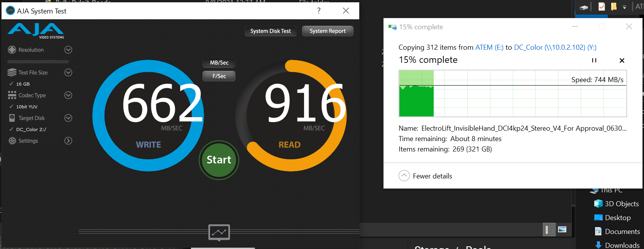Viewport: 644px width, 249px height.
Task: Click the Settings gear icon
Action: pyautogui.click(x=12, y=141)
